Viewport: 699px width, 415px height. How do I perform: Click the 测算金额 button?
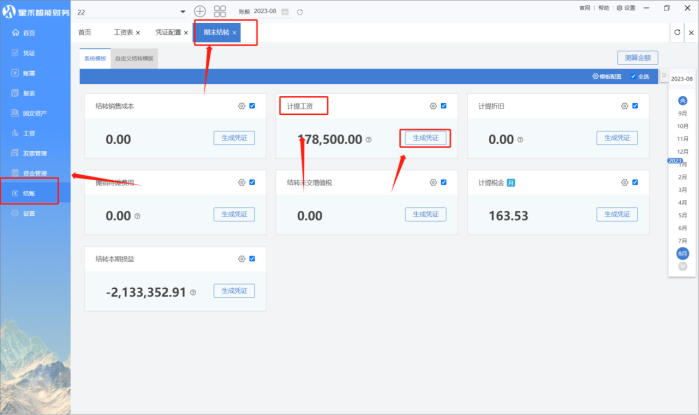pos(637,59)
